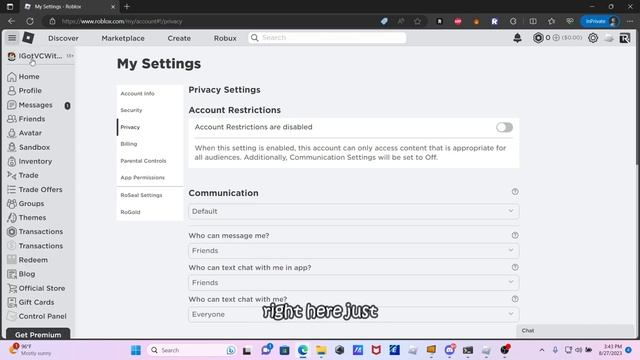Open Create in the top navigation
640x360 pixels.
tap(179, 38)
